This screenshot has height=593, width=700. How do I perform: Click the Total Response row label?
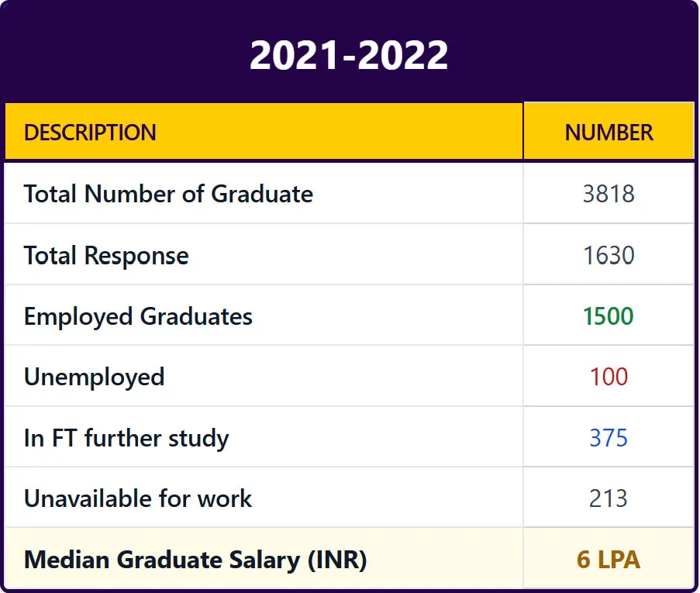106,255
